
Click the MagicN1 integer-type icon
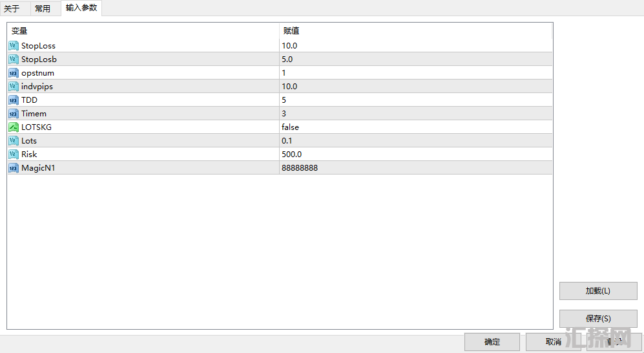point(14,168)
